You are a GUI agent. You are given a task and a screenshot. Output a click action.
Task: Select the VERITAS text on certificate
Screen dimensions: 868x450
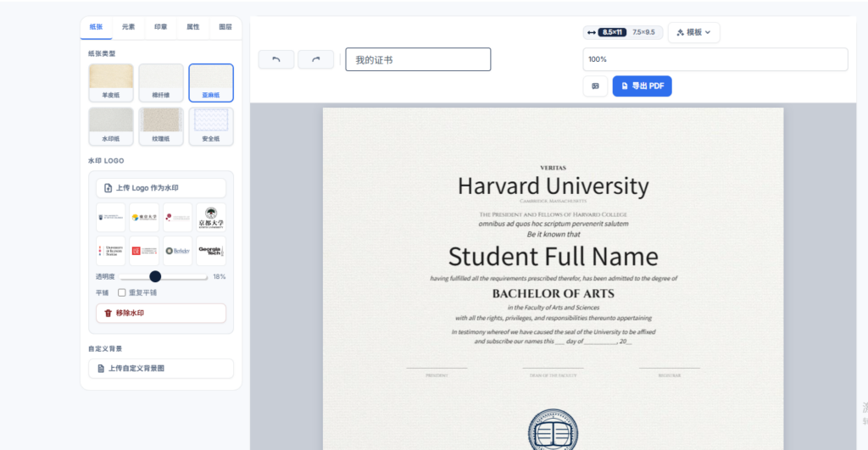click(553, 168)
